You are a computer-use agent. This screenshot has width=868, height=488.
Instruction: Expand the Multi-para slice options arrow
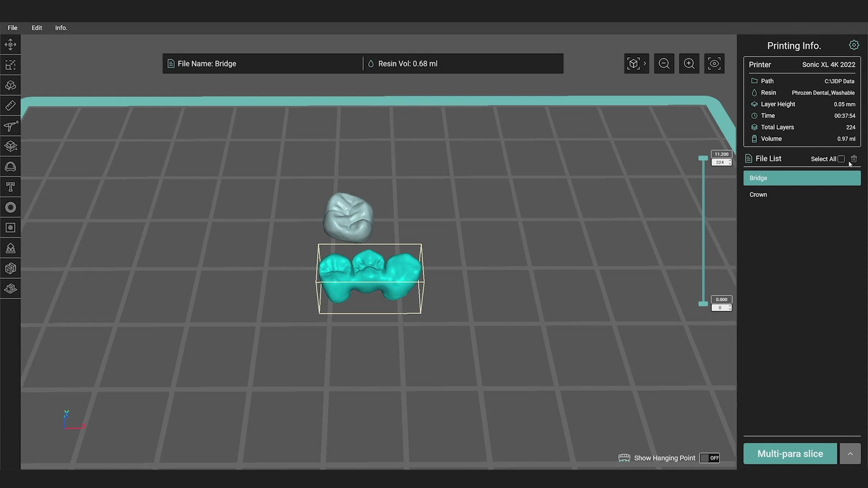[850, 454]
